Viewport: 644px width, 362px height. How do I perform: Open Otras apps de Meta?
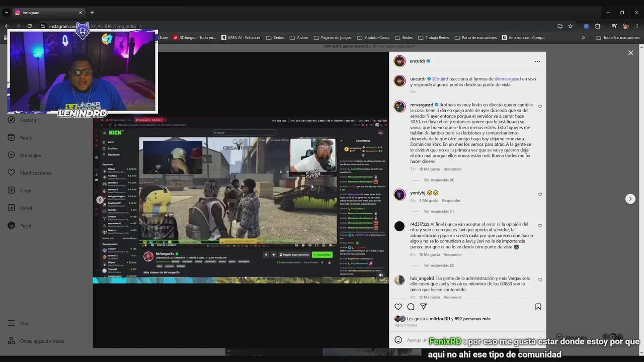(36, 341)
